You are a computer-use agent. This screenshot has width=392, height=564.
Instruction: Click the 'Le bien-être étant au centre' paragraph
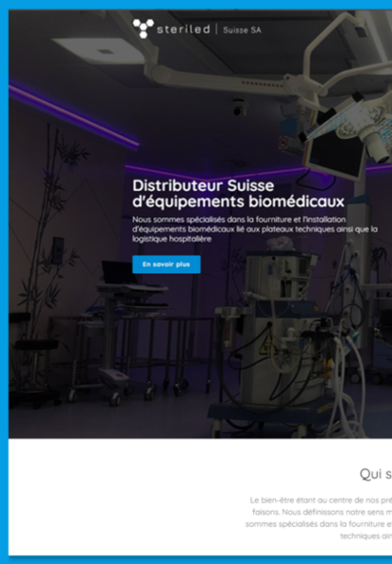pos(321,500)
